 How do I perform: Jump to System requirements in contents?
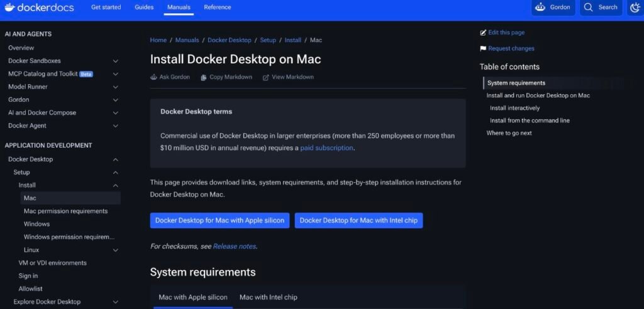[516, 83]
